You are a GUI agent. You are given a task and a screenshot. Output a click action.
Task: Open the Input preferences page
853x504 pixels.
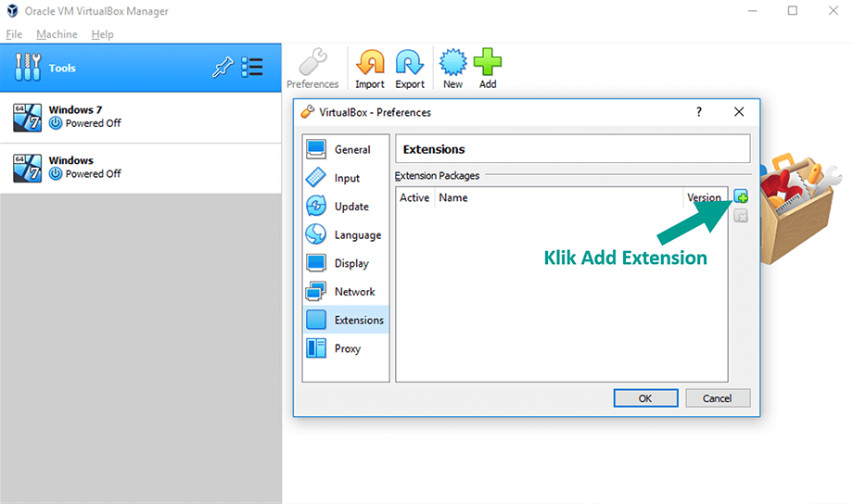346,178
